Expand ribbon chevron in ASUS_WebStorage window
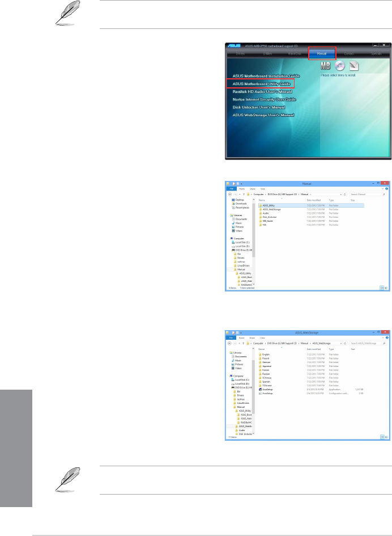The width and height of the screenshot is (392, 536). tap(382, 337)
